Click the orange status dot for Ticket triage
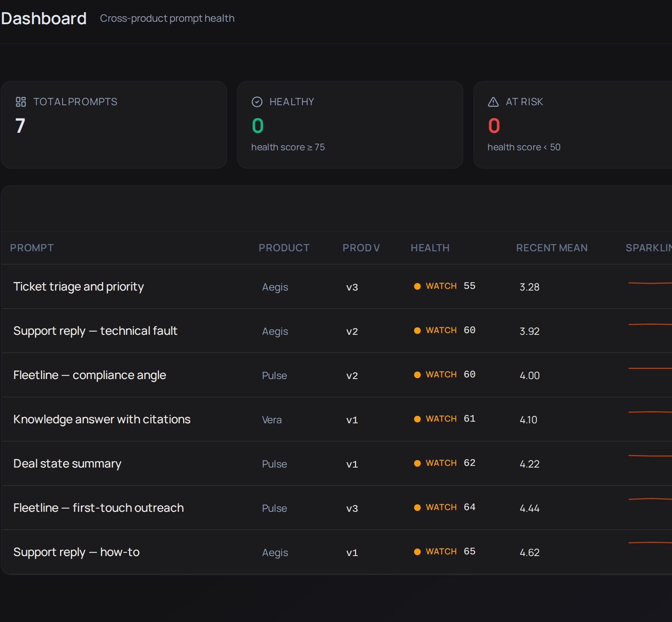Viewport: 672px width, 622px height. pyautogui.click(x=417, y=286)
